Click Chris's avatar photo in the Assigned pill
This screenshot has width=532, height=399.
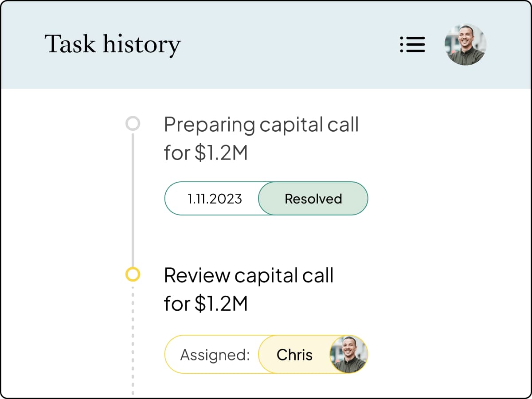(348, 354)
